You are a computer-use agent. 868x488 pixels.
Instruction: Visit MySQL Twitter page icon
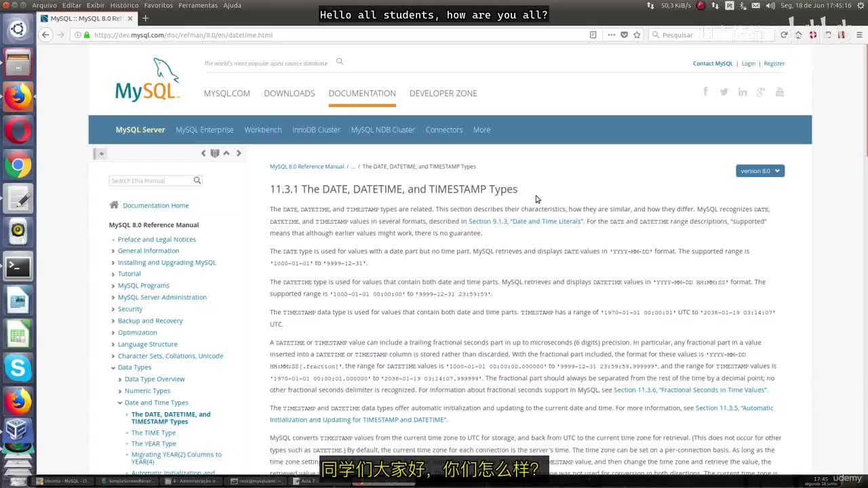[724, 91]
